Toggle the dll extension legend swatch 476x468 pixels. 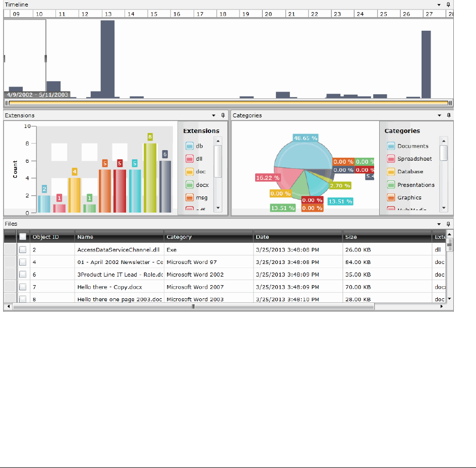[x=190, y=159]
